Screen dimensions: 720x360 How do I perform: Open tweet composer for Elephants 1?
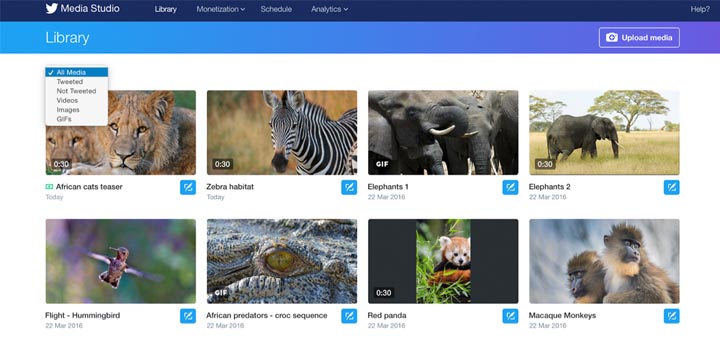[510, 187]
